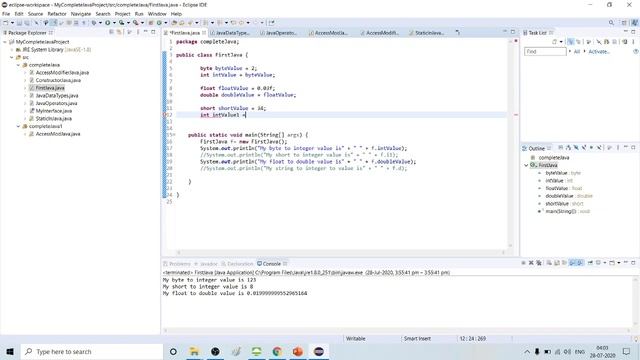
Task: Click the error marker on line 12 gutter
Action: click(165, 115)
